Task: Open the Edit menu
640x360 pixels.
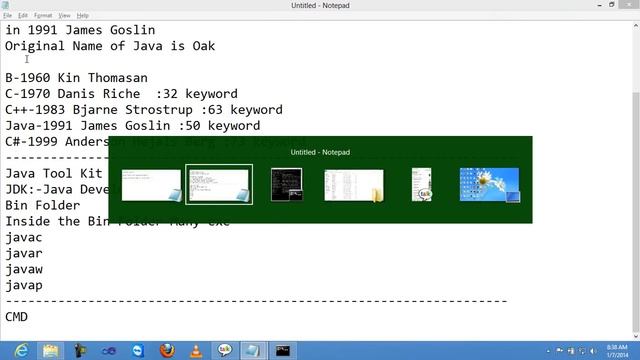Action: tap(22, 16)
